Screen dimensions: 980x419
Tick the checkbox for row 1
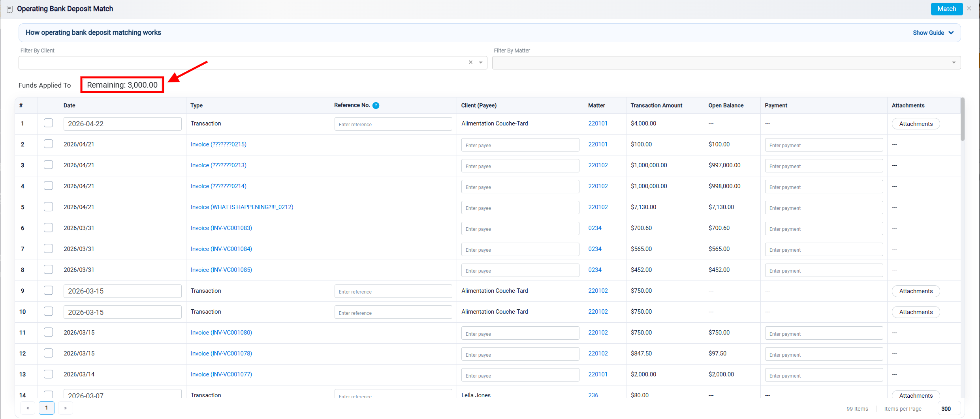48,123
